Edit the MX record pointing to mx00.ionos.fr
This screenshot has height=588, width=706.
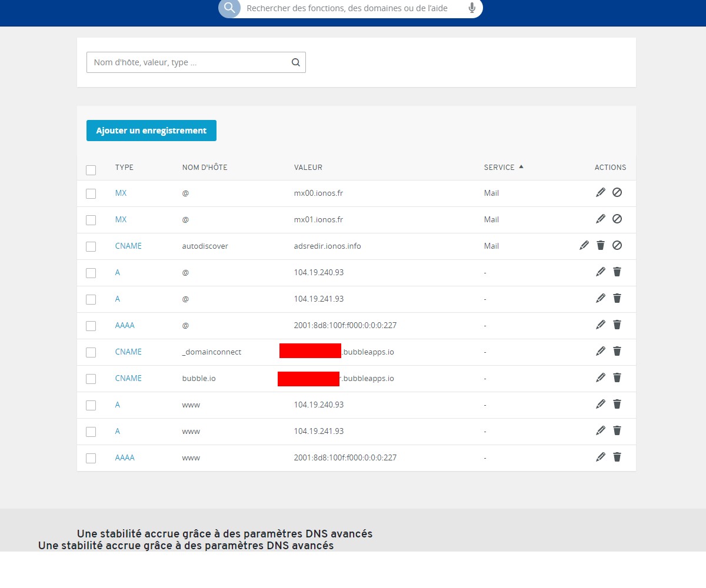(x=600, y=192)
